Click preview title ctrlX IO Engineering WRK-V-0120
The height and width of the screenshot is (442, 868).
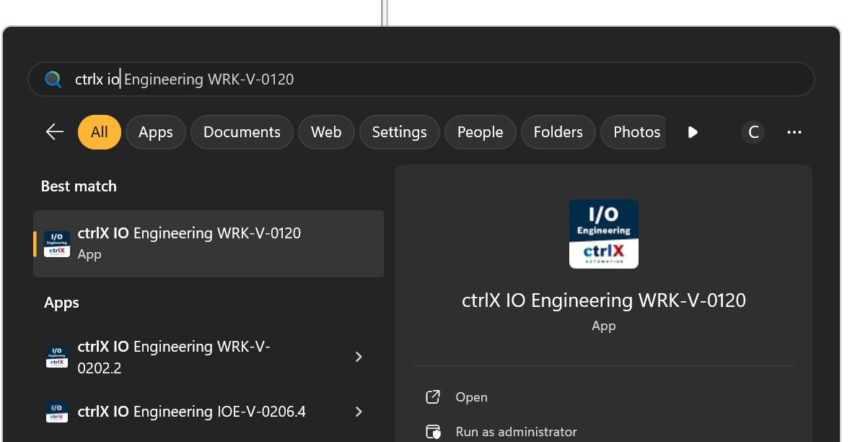(604, 300)
